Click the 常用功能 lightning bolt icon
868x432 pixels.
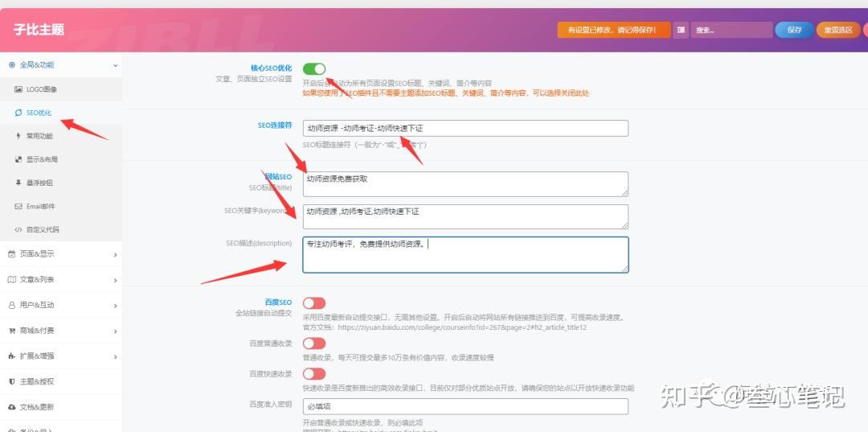coord(18,136)
